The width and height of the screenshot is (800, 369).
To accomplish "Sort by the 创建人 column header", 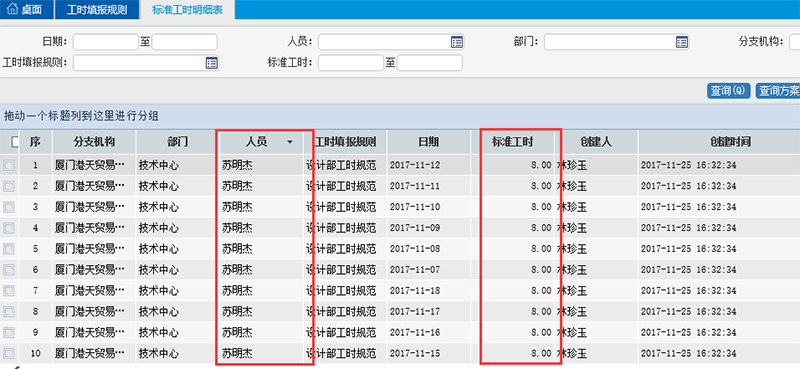I will pyautogui.click(x=596, y=142).
